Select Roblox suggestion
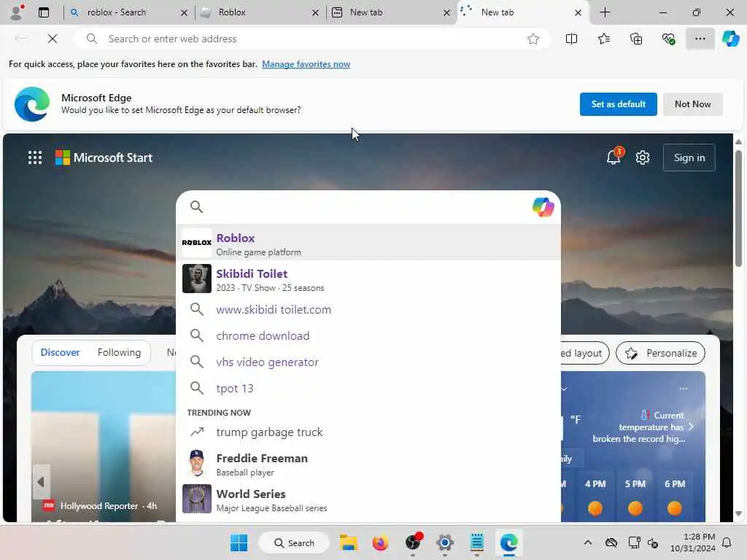The width and height of the screenshot is (747, 560). (368, 242)
